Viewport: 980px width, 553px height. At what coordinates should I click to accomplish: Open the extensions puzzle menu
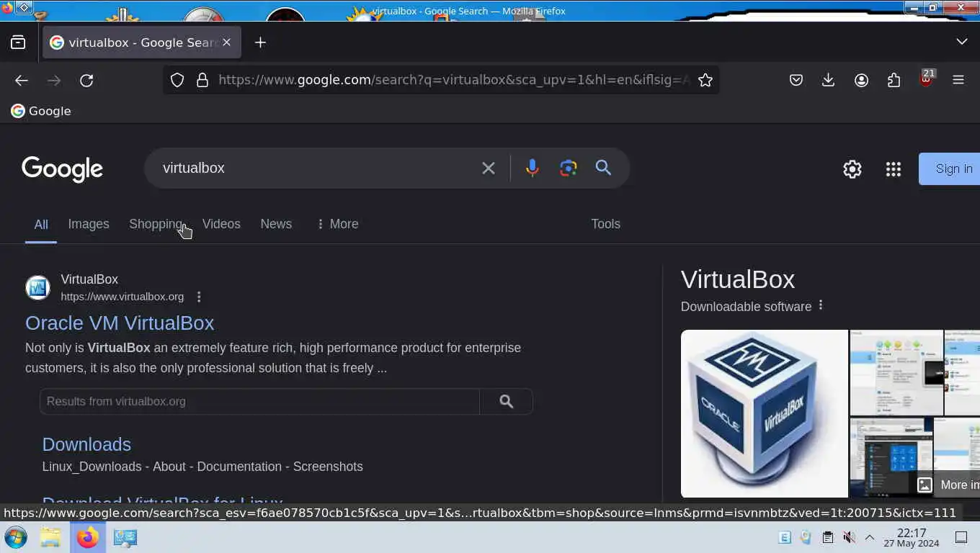pyautogui.click(x=894, y=80)
